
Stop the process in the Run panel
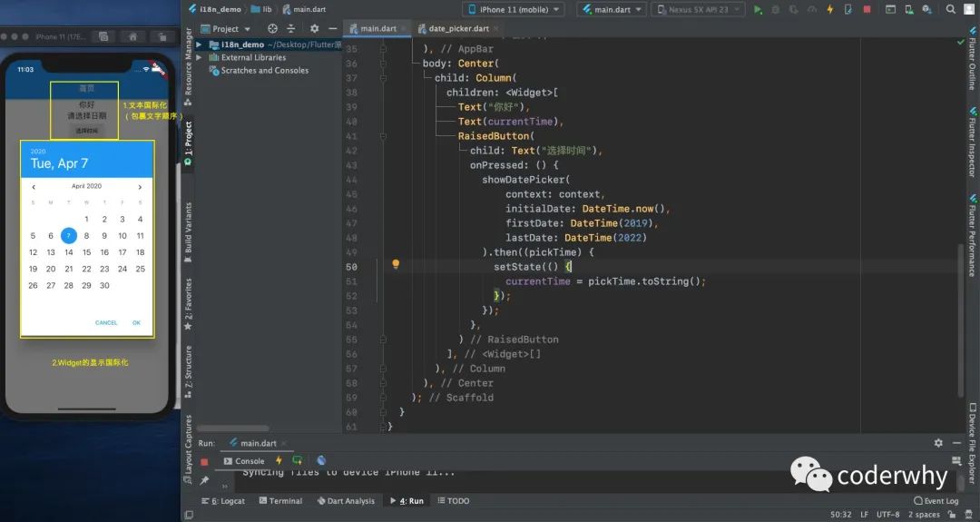point(204,461)
